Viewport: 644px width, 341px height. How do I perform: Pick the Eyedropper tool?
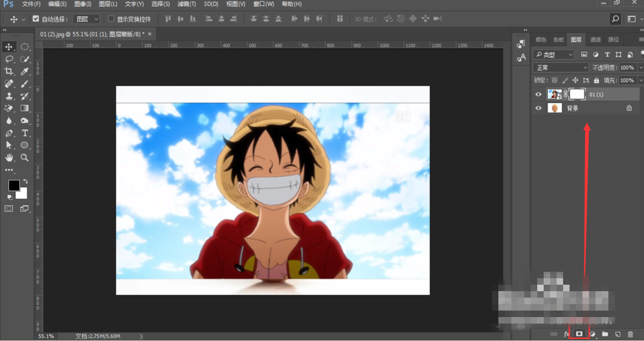[25, 71]
